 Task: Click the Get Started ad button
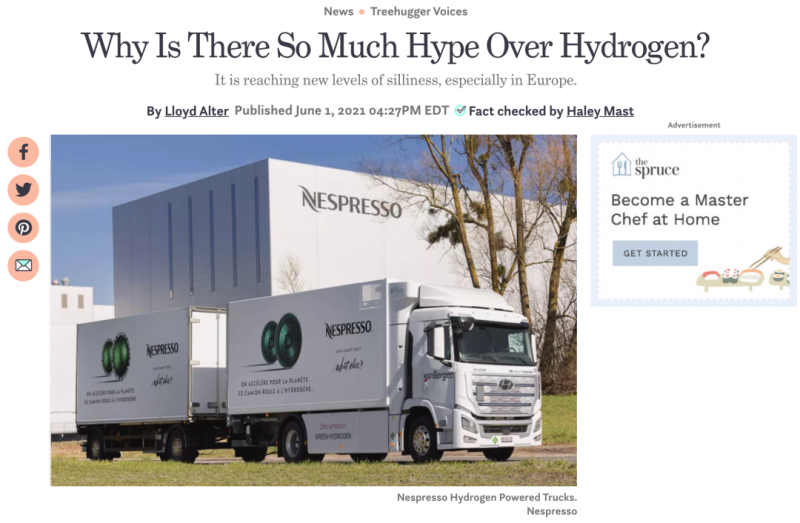tap(655, 253)
